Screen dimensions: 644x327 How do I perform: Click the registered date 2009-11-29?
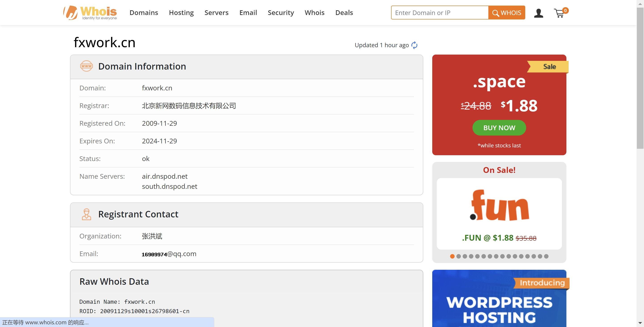(x=159, y=123)
